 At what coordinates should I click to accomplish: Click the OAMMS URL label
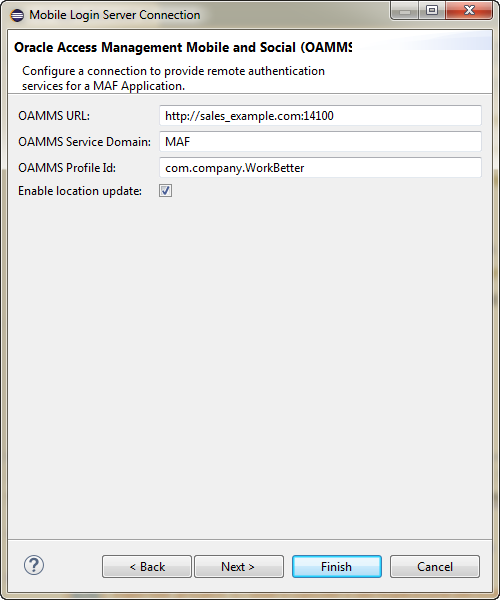coord(54,116)
